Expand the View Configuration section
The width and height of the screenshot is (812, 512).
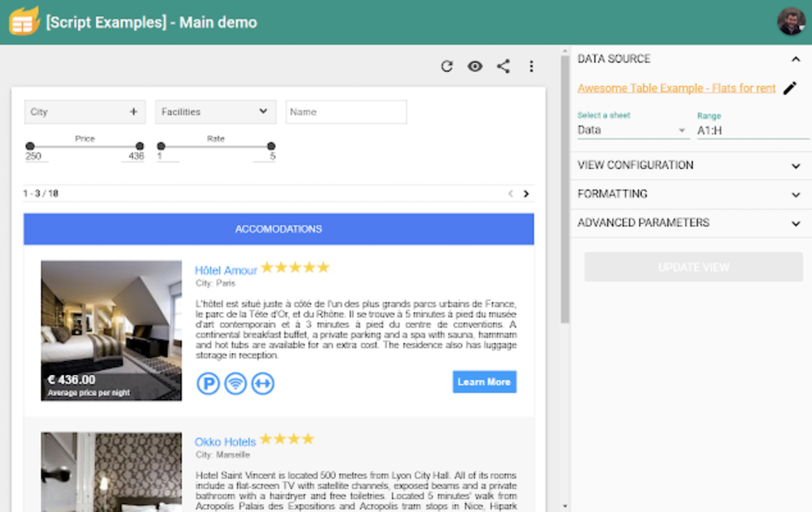(x=690, y=166)
